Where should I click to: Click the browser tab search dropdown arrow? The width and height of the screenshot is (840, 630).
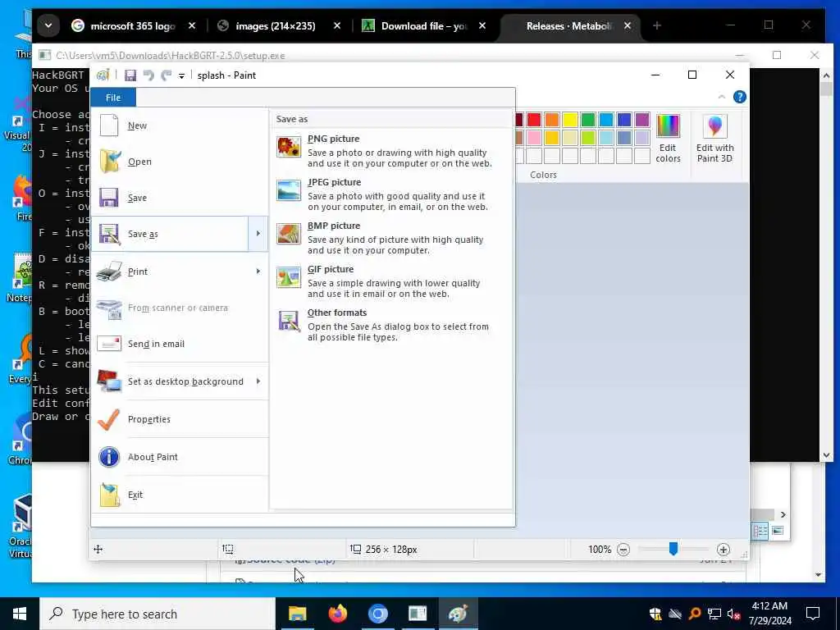coord(48,25)
